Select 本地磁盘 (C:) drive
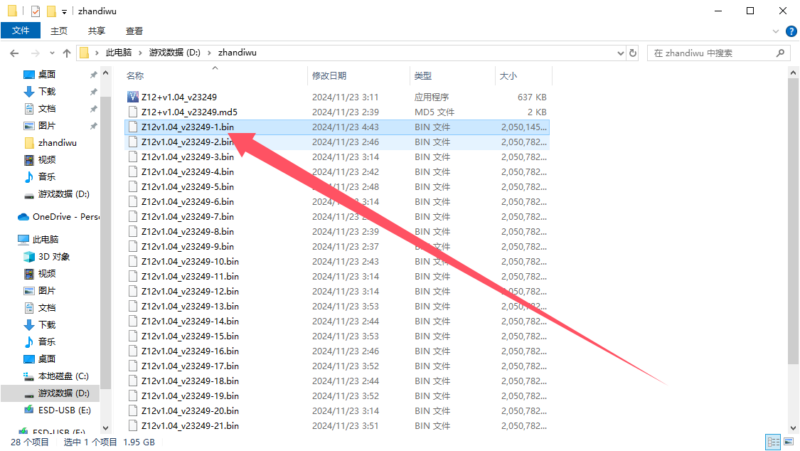800x451 pixels. tap(63, 376)
